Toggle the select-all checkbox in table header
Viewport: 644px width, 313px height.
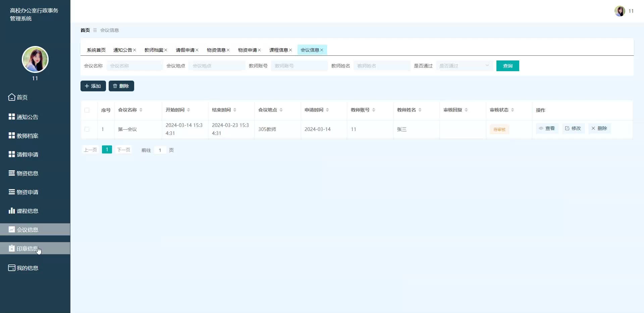(x=87, y=110)
